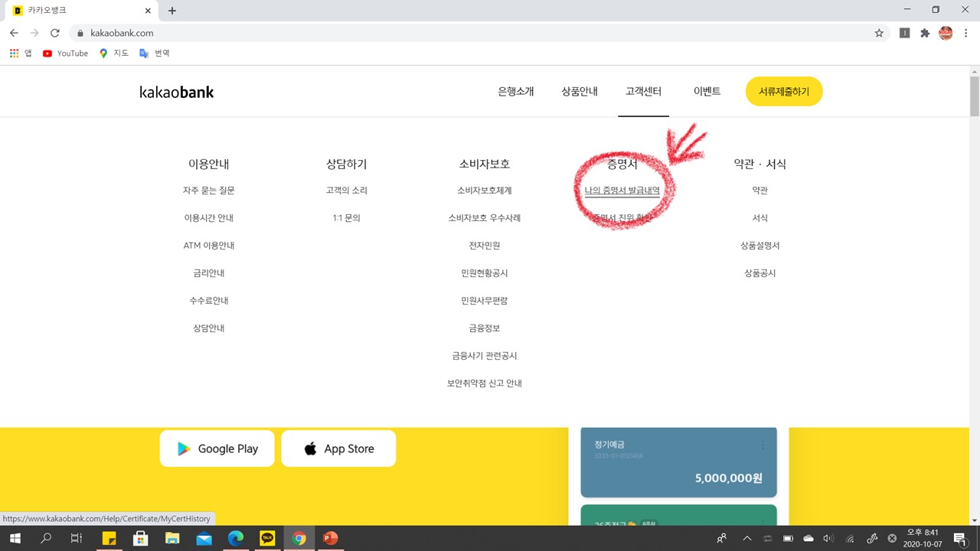Reload the kakaobank page
980x551 pixels.
[55, 33]
